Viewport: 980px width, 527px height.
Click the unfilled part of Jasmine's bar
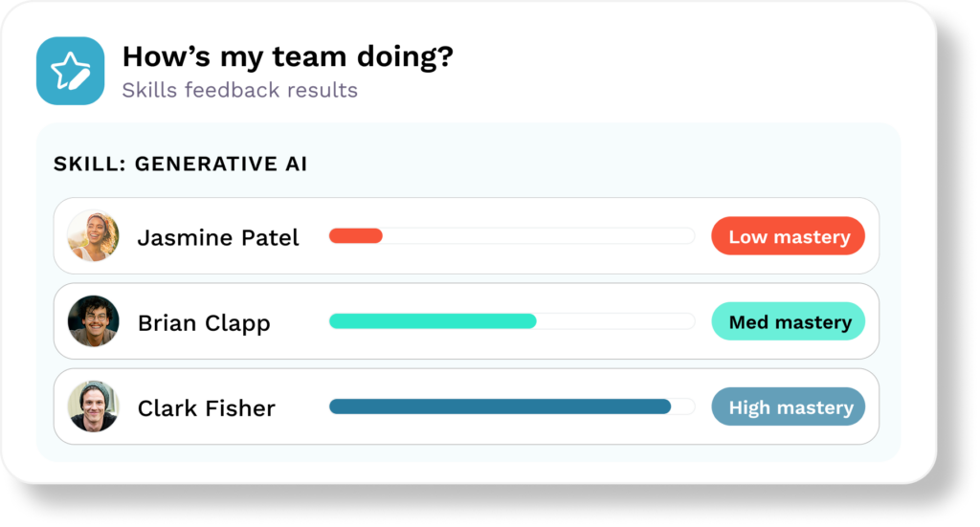(x=539, y=236)
